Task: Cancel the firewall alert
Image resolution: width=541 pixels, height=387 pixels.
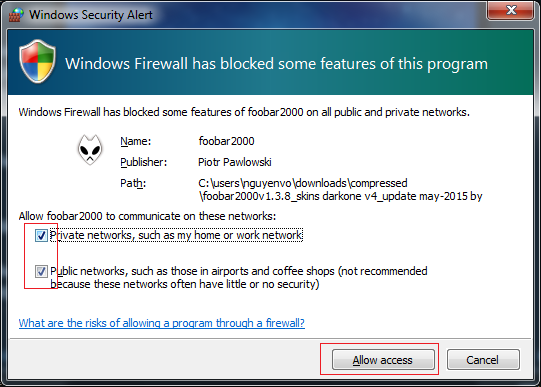Action: (483, 360)
